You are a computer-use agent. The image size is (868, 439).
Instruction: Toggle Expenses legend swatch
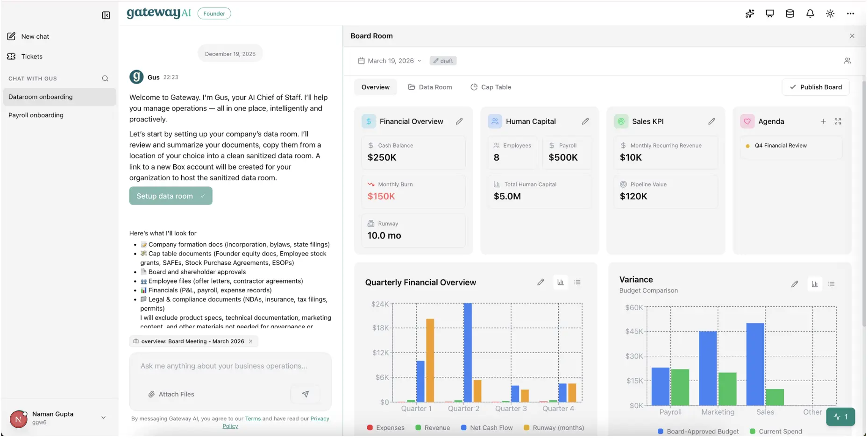(370, 428)
